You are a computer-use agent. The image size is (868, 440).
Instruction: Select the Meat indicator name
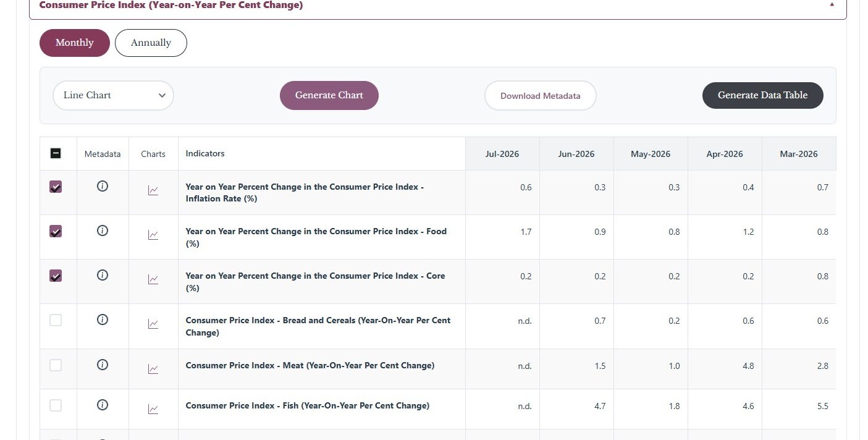tap(310, 365)
